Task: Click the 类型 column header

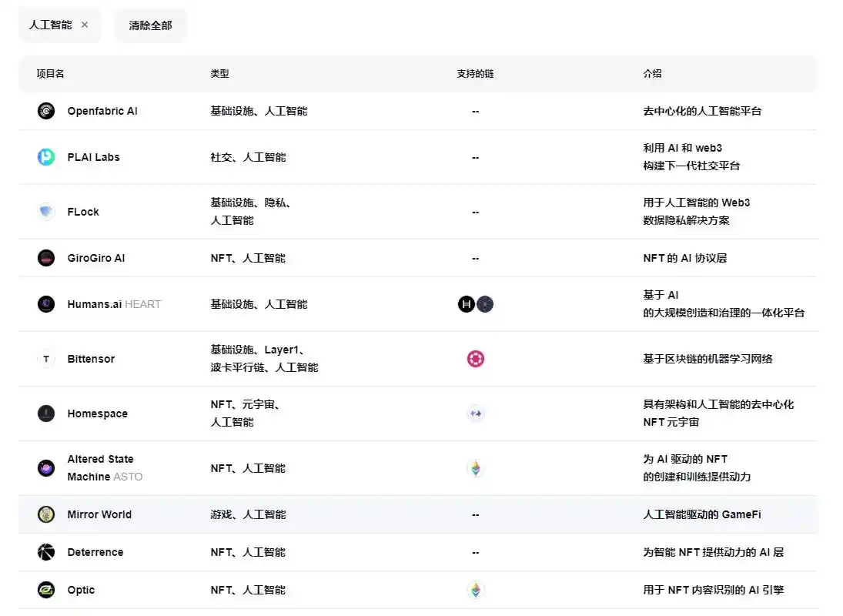Action: [219, 73]
